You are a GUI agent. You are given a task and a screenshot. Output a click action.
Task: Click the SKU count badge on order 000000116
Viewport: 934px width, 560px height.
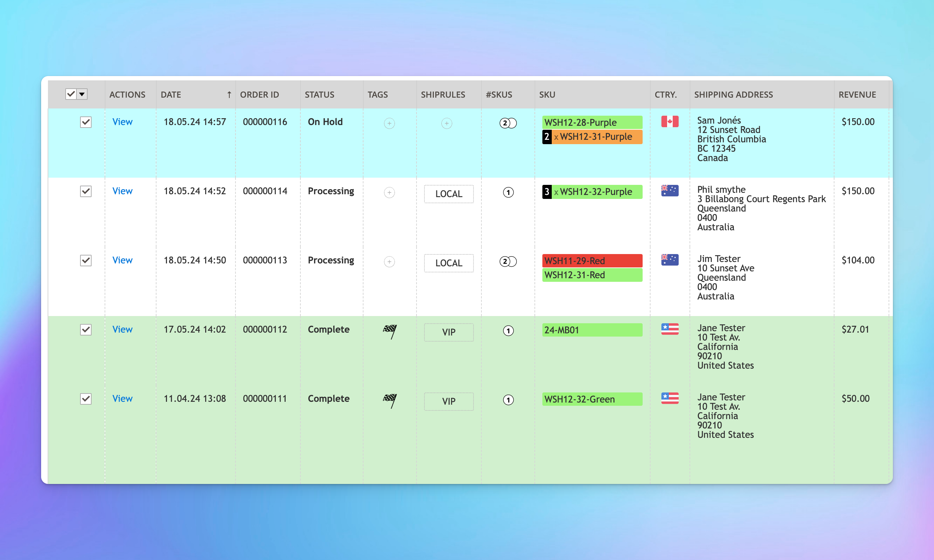coord(508,123)
